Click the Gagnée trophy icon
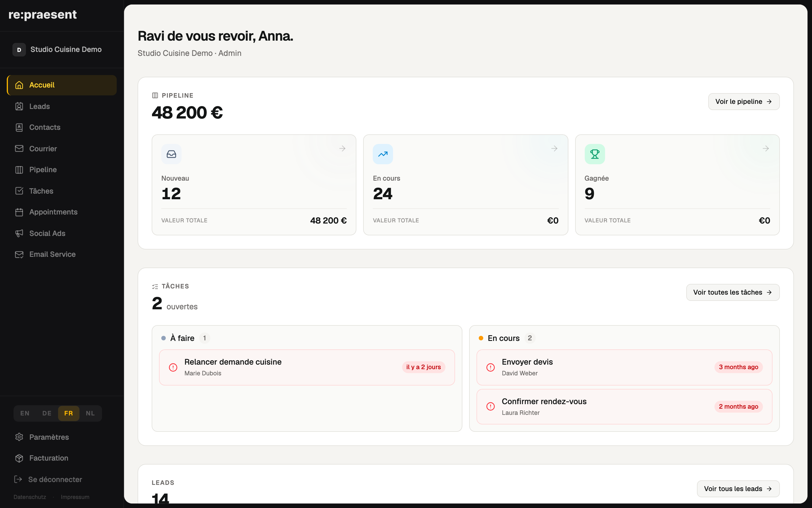Screen dimensions: 812x508 point(595,154)
